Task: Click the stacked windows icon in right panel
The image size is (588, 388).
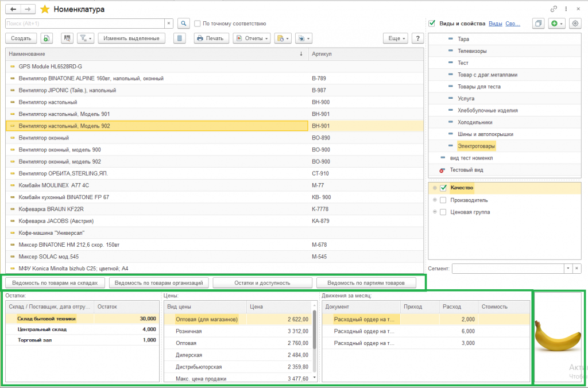Action: point(538,24)
